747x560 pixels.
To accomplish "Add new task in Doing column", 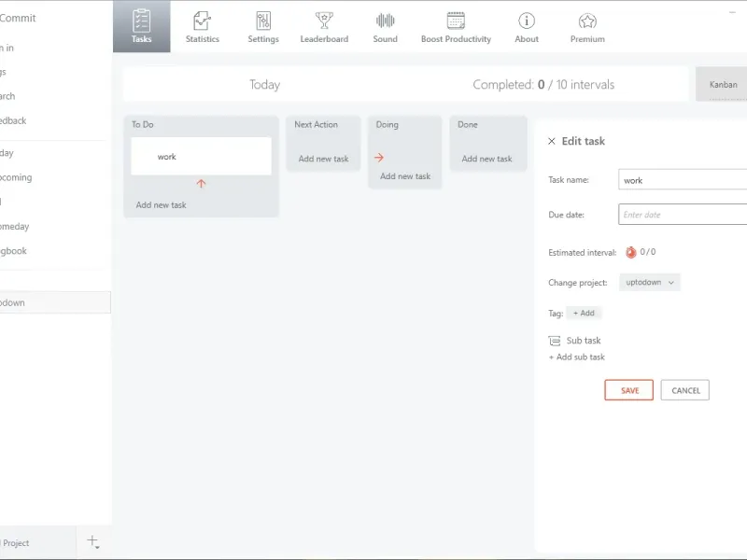I will (x=405, y=176).
